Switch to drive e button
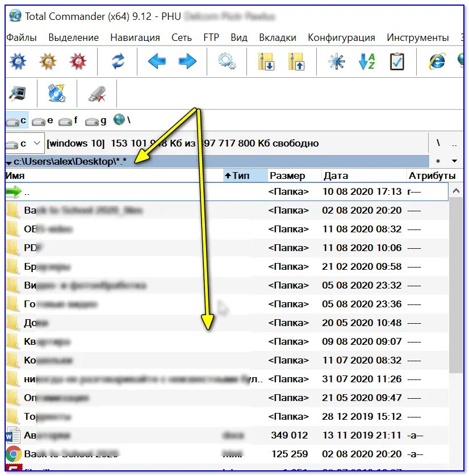This screenshot has width=469, height=476. click(x=43, y=121)
